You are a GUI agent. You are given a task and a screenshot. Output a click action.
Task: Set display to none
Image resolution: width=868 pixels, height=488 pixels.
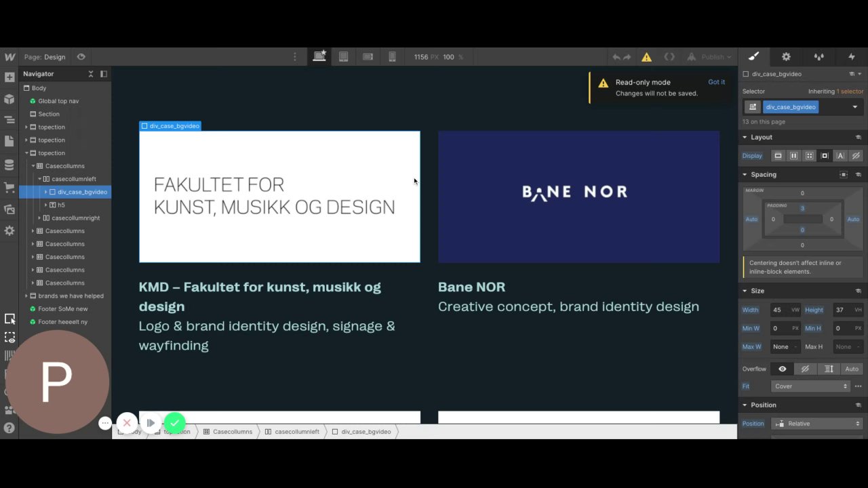pos(856,156)
